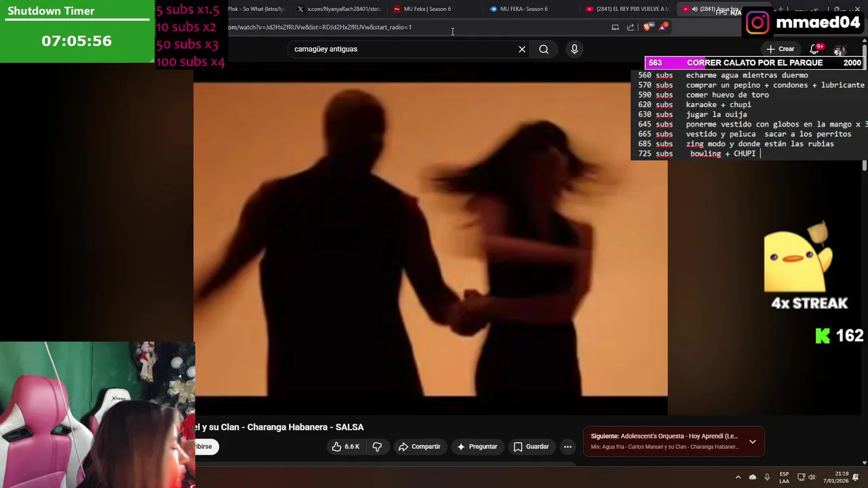Image resolution: width=868 pixels, height=488 pixels.
Task: Click the yellow duck 4x STREAK badge
Action: (806, 268)
